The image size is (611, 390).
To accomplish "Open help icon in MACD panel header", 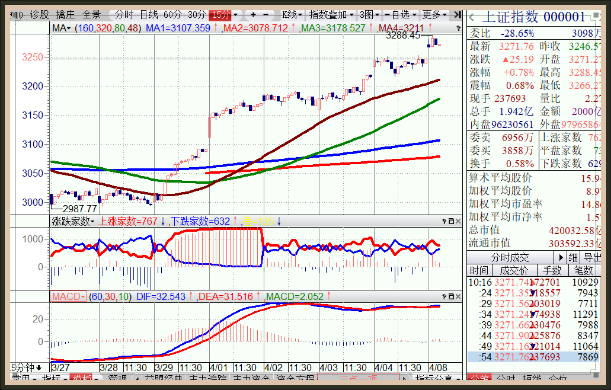I will coord(444,296).
